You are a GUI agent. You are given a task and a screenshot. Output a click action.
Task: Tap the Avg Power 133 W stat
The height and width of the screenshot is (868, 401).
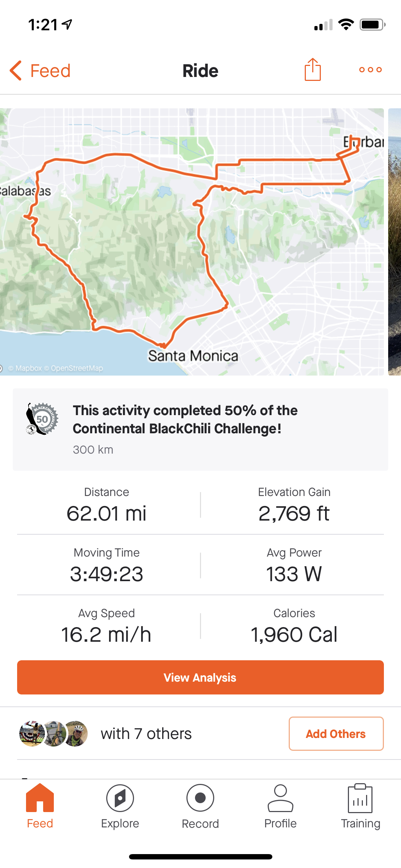pos(294,565)
